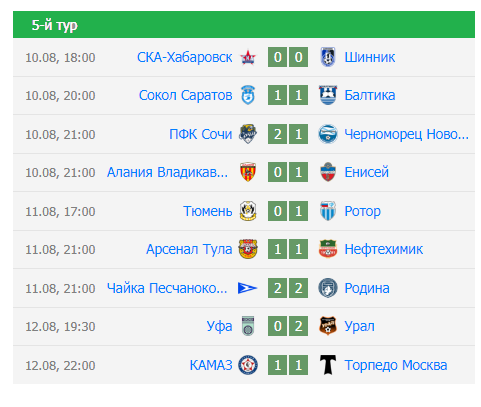The height and width of the screenshot is (407, 481).
Task: Click the Ротор club logo
Action: 328,211
